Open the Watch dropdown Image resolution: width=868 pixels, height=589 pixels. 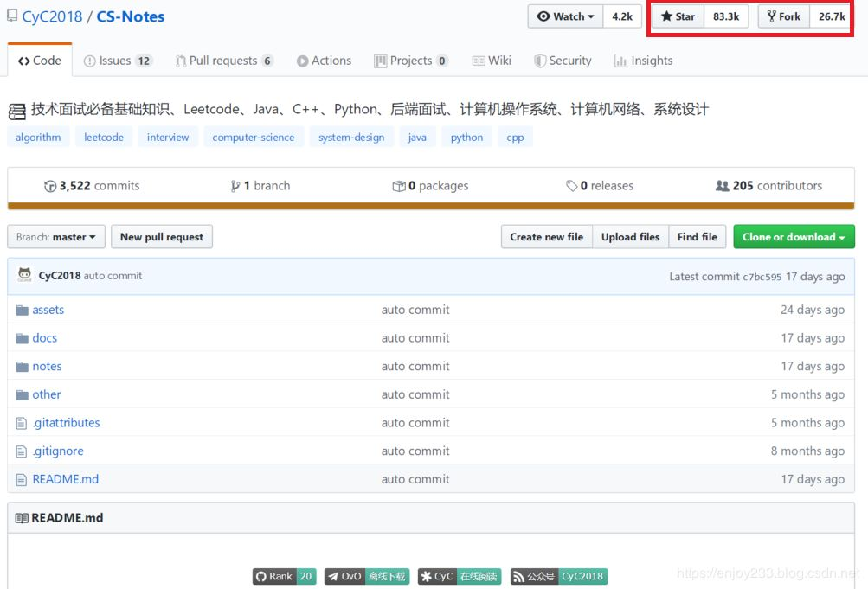[566, 16]
